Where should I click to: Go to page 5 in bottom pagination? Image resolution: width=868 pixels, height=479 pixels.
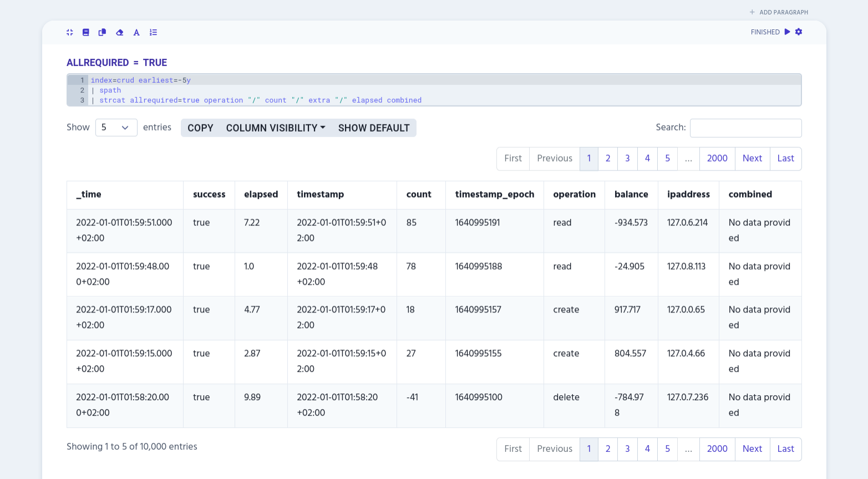(x=667, y=449)
